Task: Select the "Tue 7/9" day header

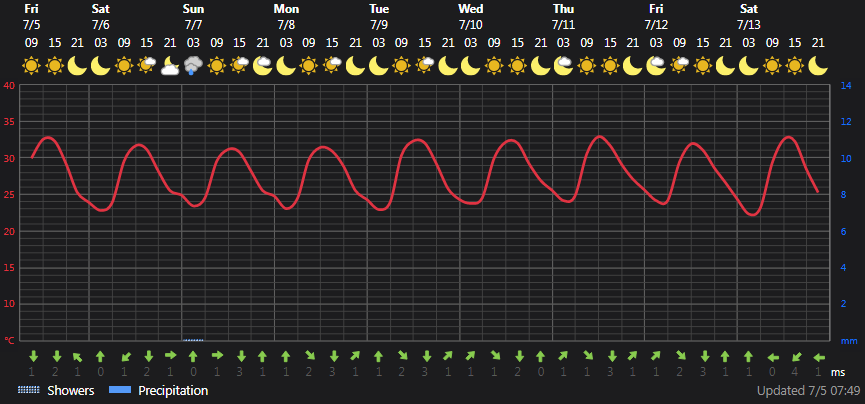Action: click(x=379, y=17)
